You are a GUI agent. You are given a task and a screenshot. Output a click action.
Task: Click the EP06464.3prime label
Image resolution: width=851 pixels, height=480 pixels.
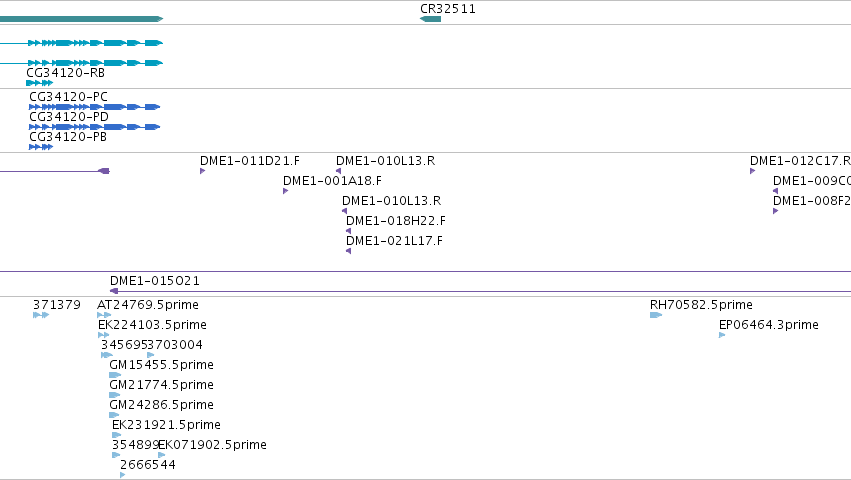(x=769, y=325)
